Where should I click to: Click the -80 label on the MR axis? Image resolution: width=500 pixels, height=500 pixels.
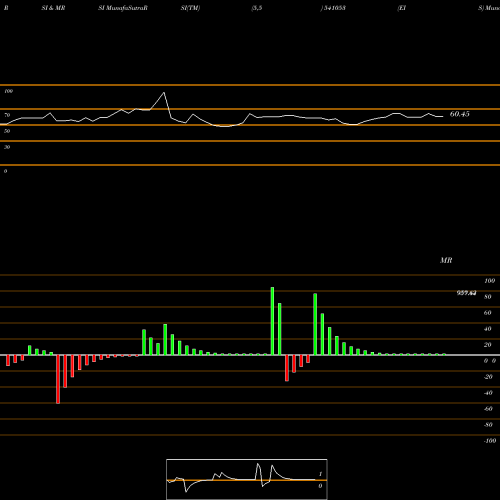(x=488, y=425)
